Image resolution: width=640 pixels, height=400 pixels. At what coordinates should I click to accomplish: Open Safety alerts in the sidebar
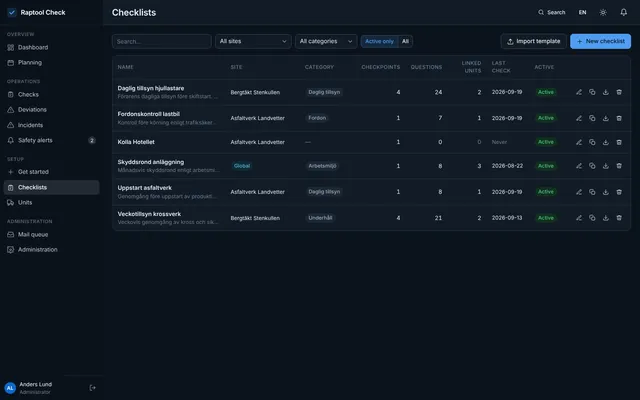[x=51, y=140]
